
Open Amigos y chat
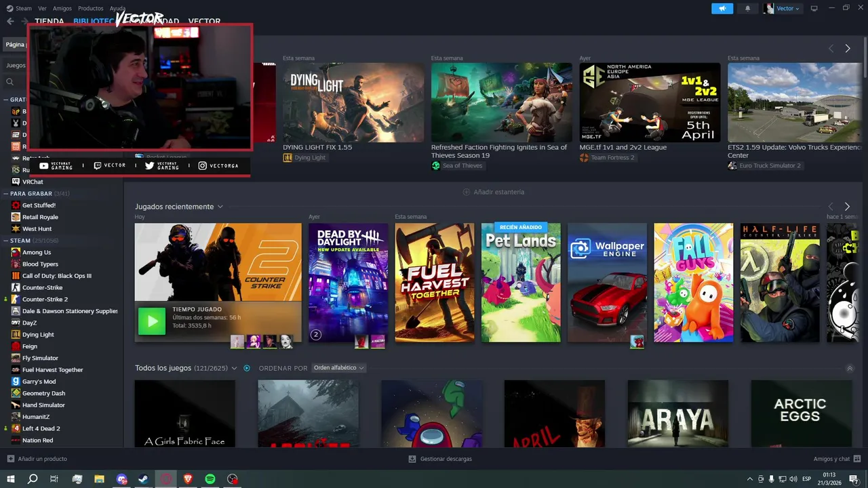(837, 459)
